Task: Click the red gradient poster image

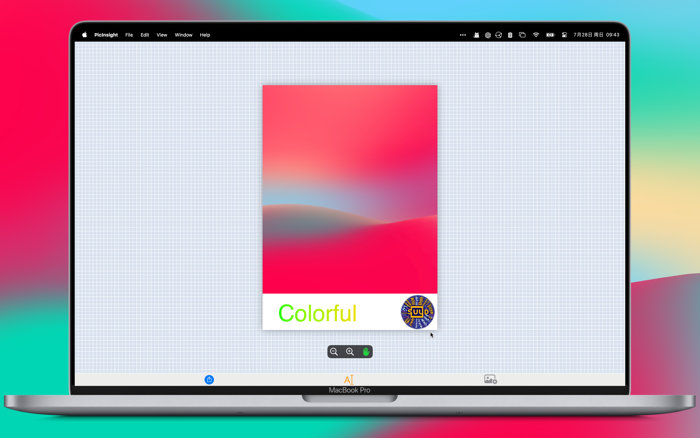Action: (350, 189)
